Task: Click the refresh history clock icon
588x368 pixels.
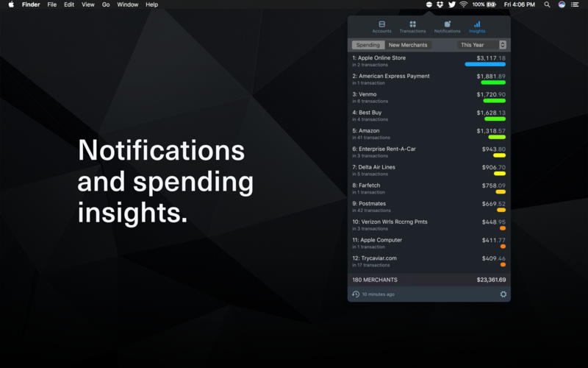Action: point(356,294)
